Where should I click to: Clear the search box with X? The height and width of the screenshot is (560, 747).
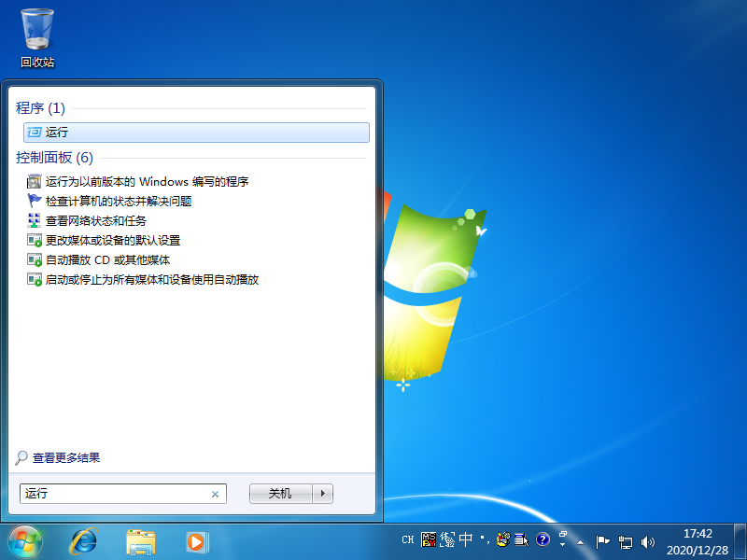(215, 495)
